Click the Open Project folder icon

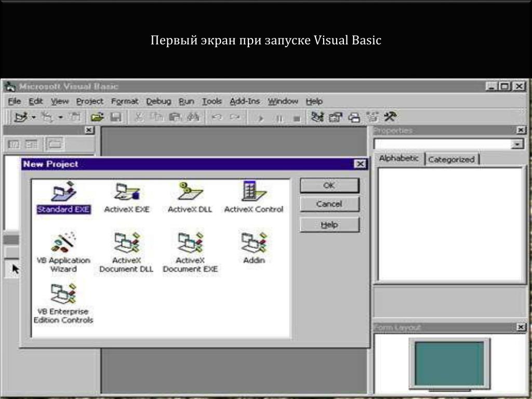[97, 117]
